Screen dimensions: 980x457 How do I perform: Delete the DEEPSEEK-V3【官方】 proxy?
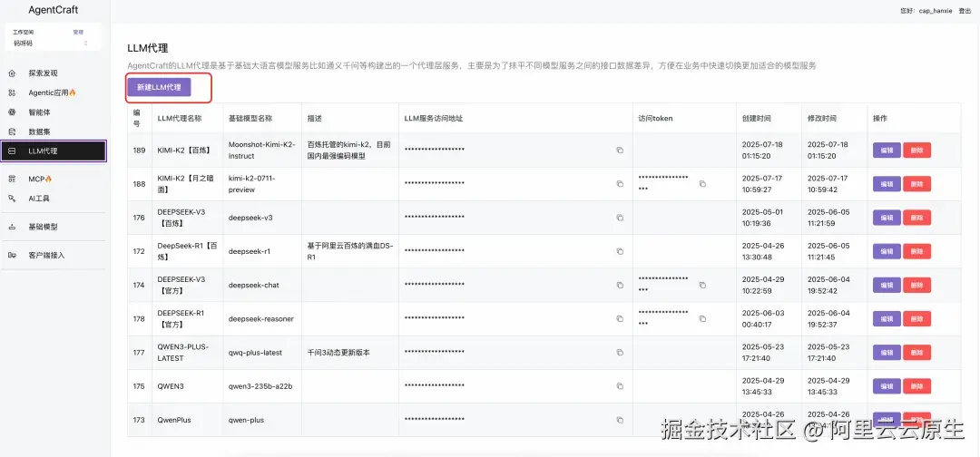[x=916, y=285]
